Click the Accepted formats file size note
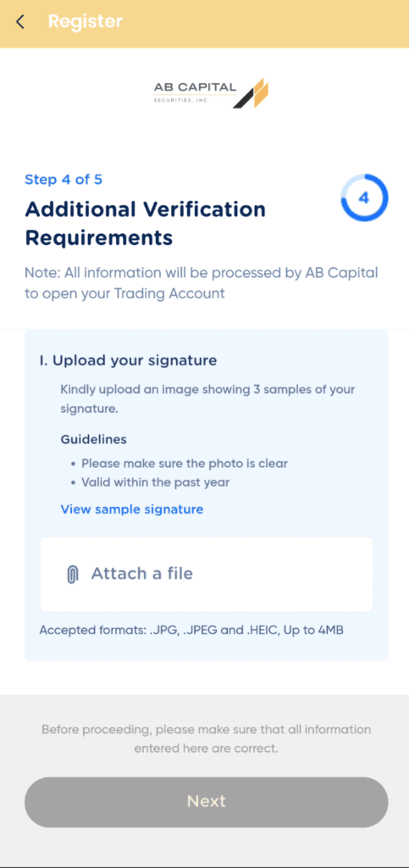The width and height of the screenshot is (409, 868). click(191, 631)
